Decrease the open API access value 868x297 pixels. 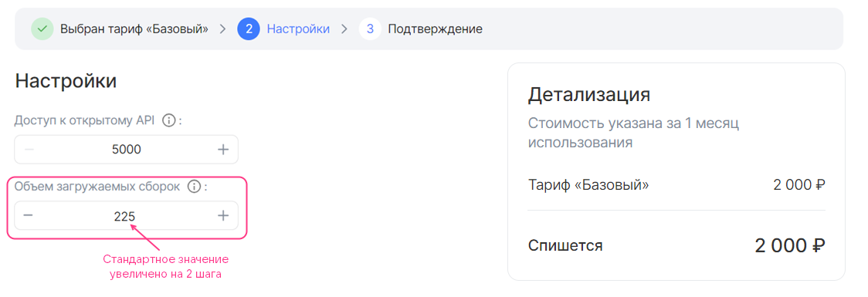[29, 150]
